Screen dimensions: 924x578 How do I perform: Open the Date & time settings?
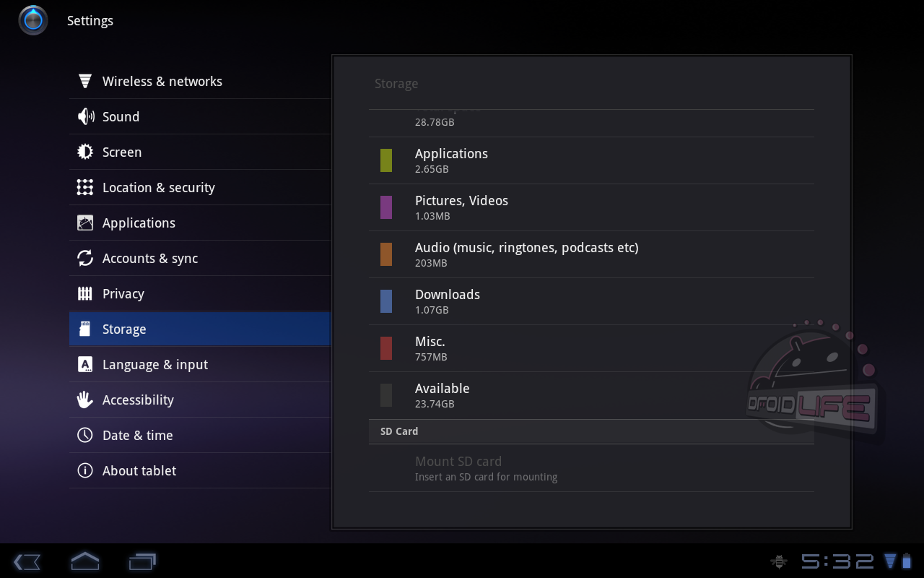tap(137, 435)
